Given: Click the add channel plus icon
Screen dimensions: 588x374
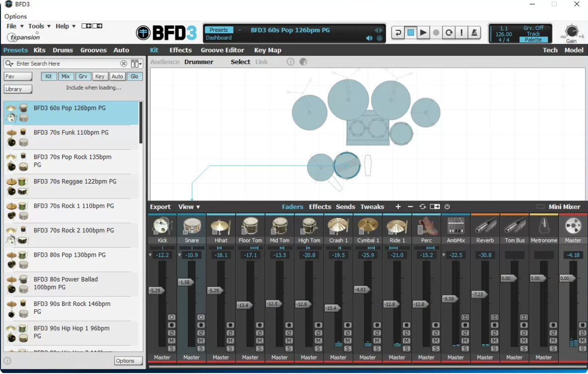Looking at the screenshot, I should point(398,207).
